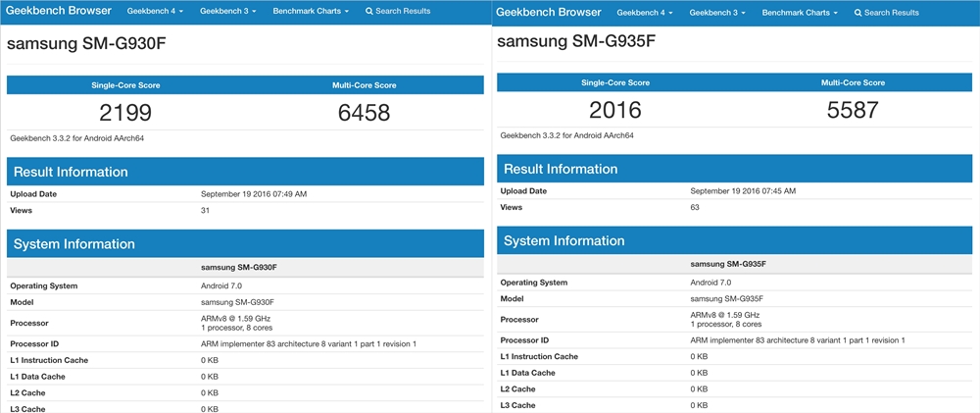The image size is (980, 413).
Task: Click single-core score 2199
Action: (x=125, y=113)
